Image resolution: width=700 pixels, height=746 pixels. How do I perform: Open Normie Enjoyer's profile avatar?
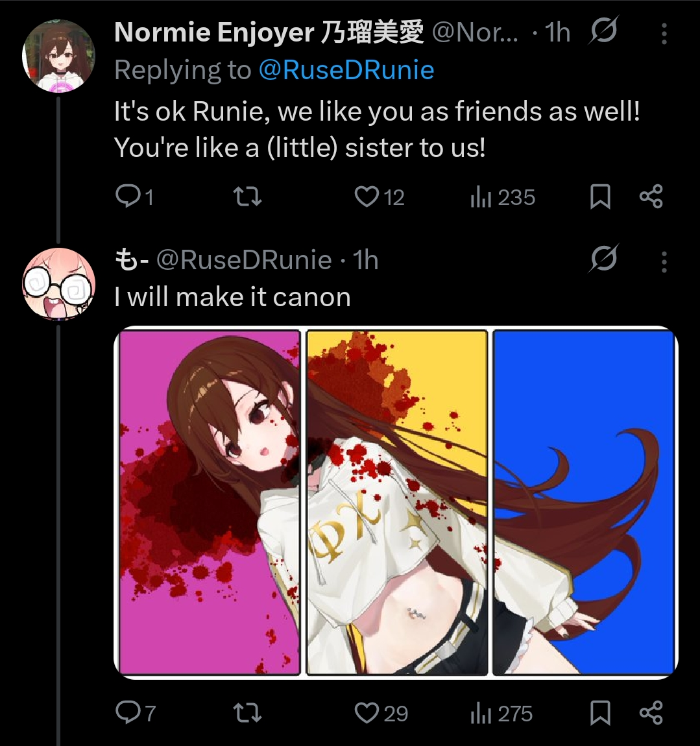pyautogui.click(x=58, y=56)
